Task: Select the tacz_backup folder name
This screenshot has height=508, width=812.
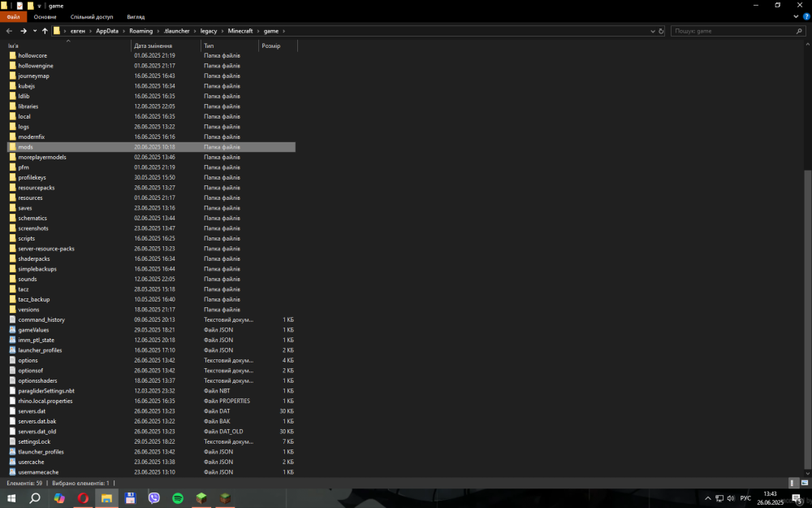Action: pyautogui.click(x=33, y=300)
